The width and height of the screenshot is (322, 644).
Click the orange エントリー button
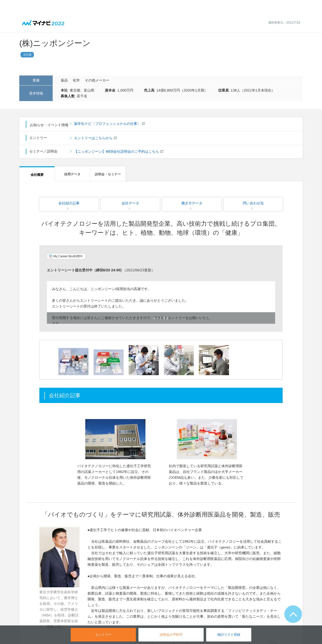pyautogui.click(x=103, y=635)
